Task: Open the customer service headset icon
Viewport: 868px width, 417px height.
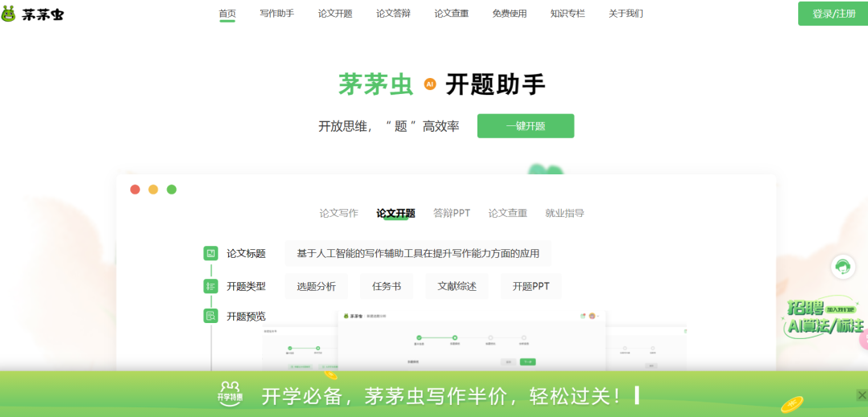Action: click(x=843, y=267)
